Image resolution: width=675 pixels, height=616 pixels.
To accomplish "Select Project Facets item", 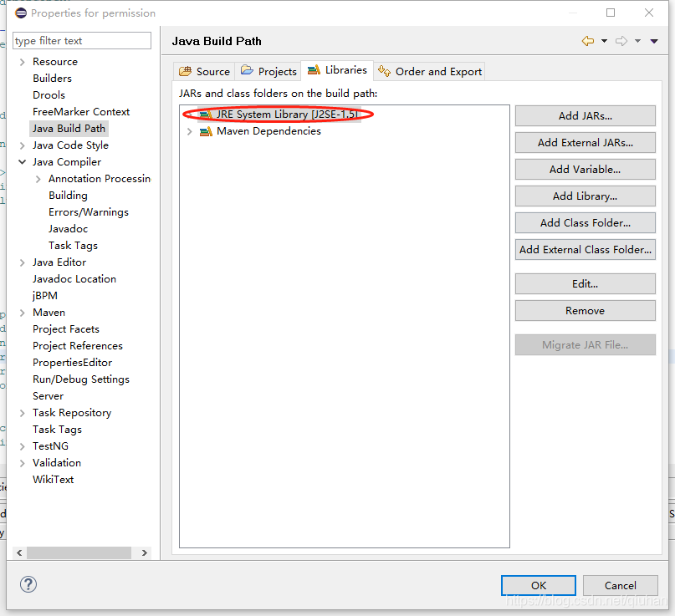I will (x=66, y=329).
